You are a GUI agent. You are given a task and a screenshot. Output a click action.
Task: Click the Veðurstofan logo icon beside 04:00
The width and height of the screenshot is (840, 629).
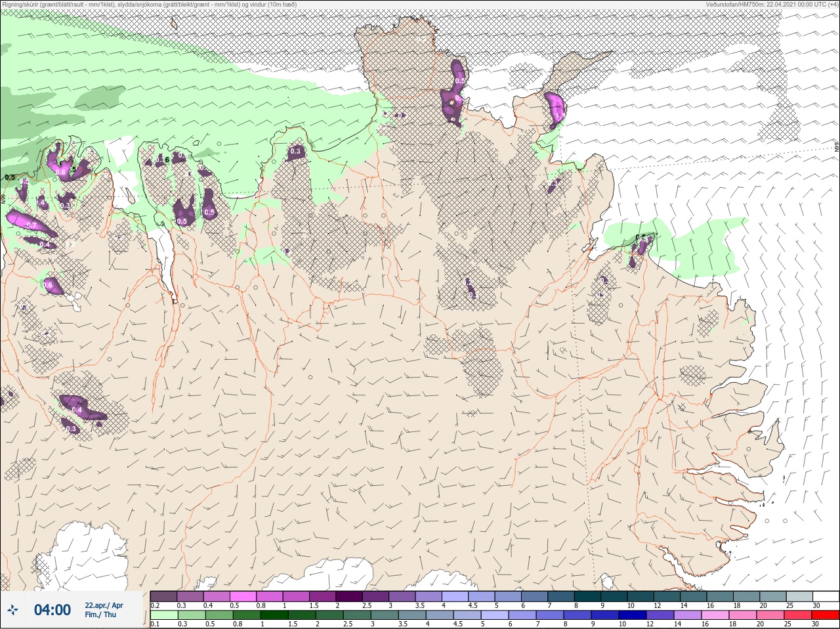pos(13,611)
